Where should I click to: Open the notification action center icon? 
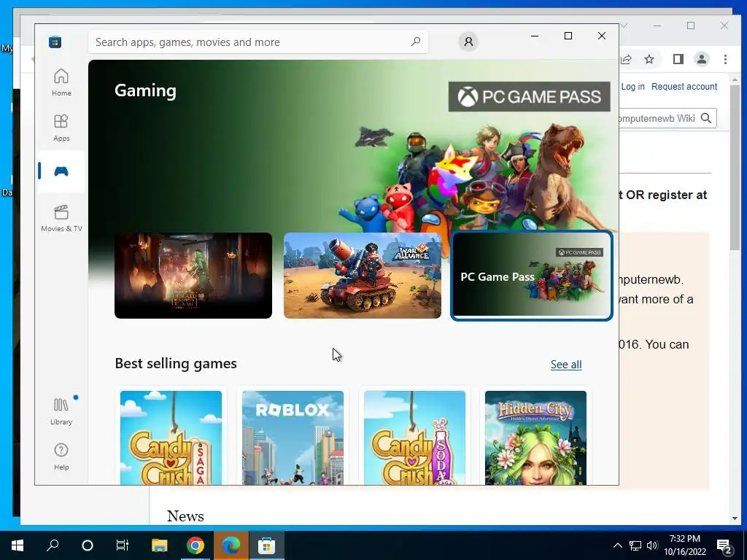pyautogui.click(x=724, y=545)
